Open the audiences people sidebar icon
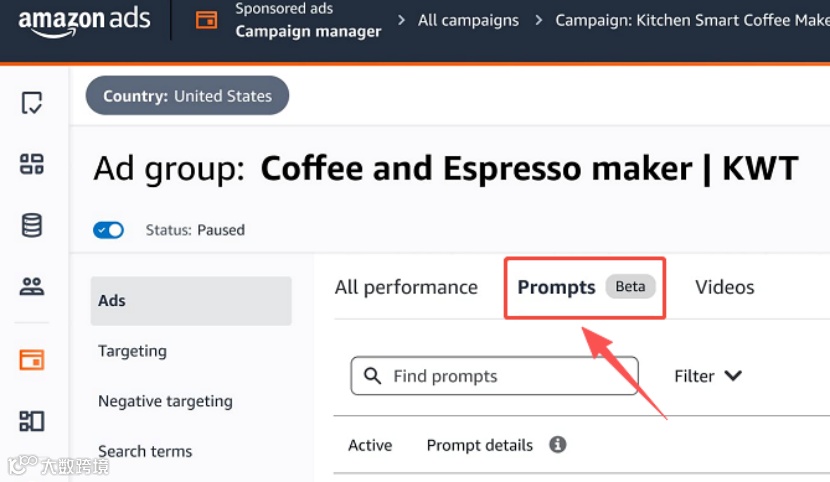The width and height of the screenshot is (830, 482). [32, 287]
